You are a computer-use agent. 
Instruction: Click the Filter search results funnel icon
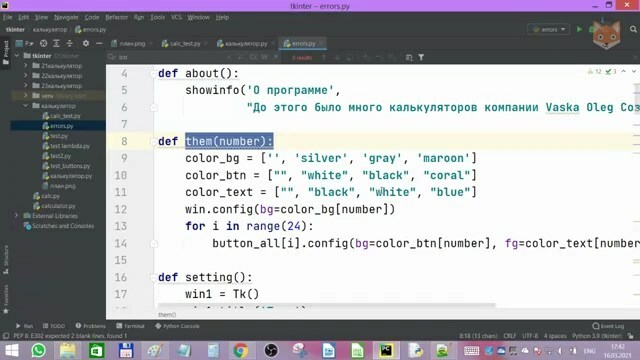click(x=421, y=58)
